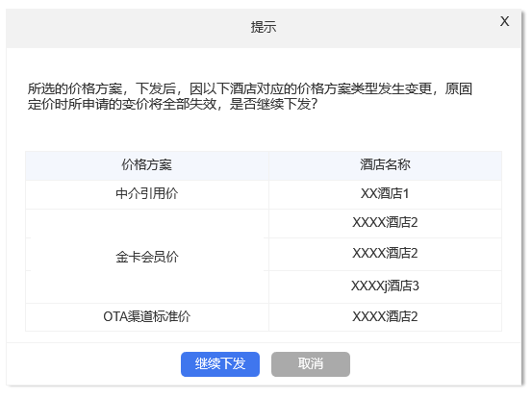Click the 中介引用价 price plan cell
This screenshot has width=532, height=398.
coord(147,194)
